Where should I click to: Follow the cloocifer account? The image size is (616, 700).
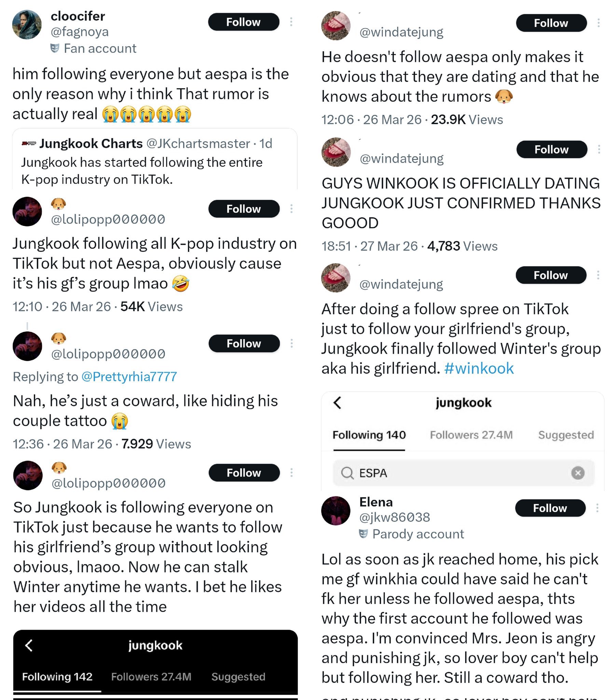click(x=244, y=22)
